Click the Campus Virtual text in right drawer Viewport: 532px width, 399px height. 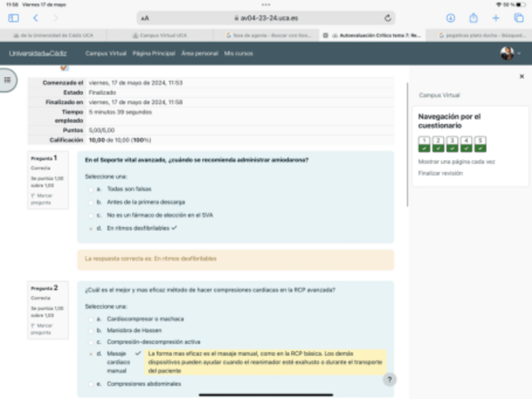tap(439, 95)
